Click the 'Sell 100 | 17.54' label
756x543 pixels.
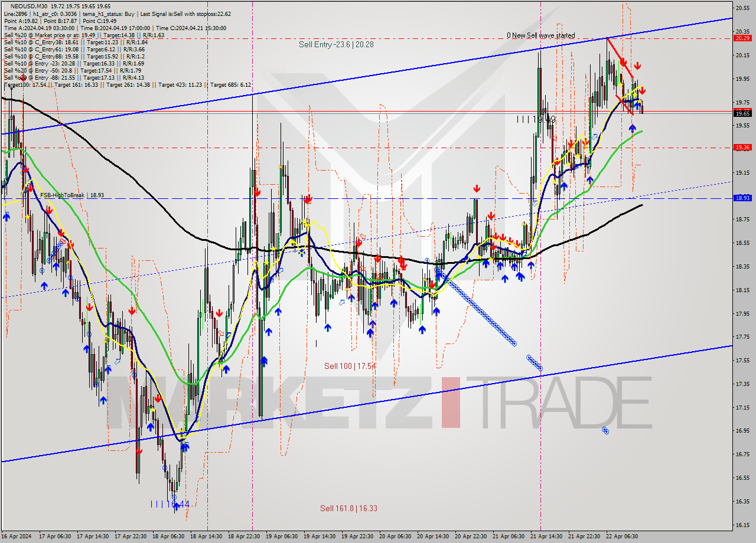(x=350, y=366)
